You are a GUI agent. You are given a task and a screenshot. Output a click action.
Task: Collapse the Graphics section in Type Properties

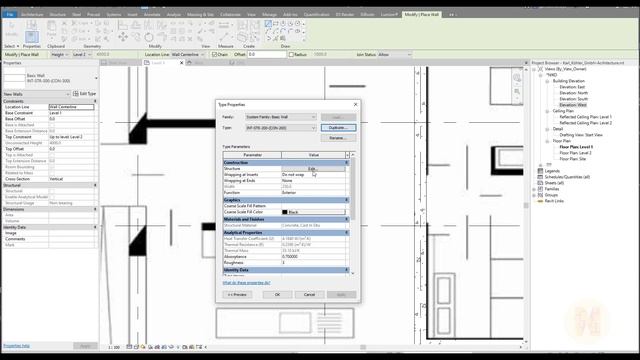[347, 200]
